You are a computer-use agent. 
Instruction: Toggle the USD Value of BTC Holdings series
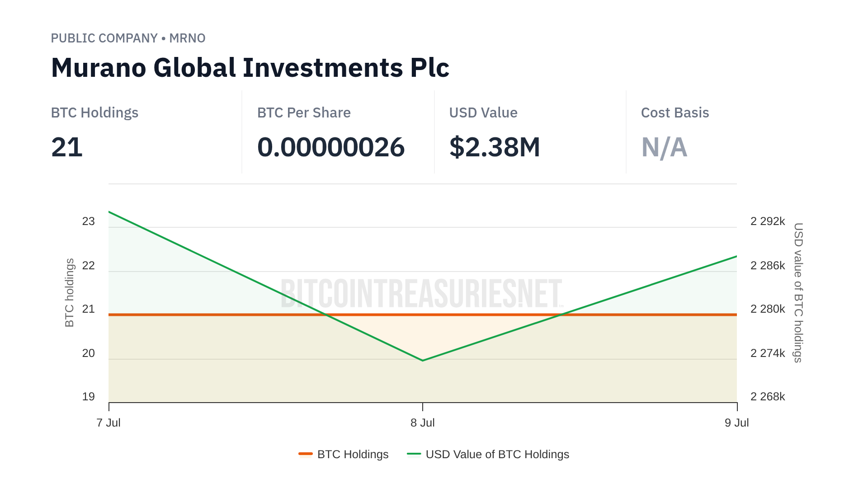[497, 454]
